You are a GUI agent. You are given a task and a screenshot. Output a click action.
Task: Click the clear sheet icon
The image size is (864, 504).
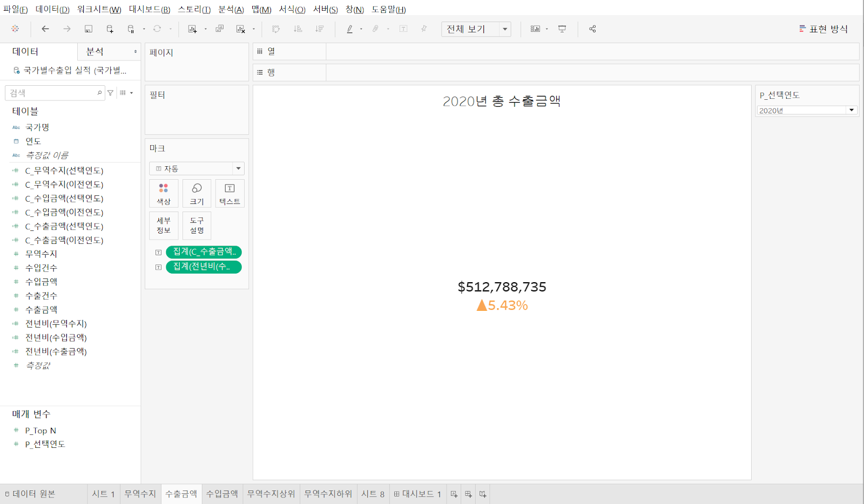pyautogui.click(x=241, y=29)
